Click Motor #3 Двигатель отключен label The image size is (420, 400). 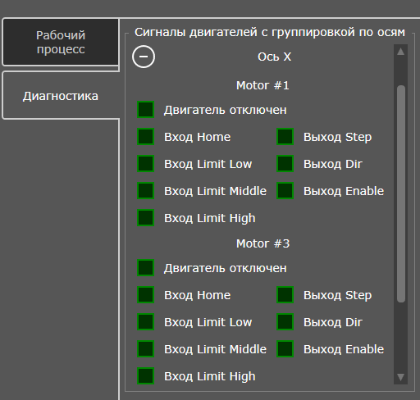pyautogui.click(x=225, y=268)
